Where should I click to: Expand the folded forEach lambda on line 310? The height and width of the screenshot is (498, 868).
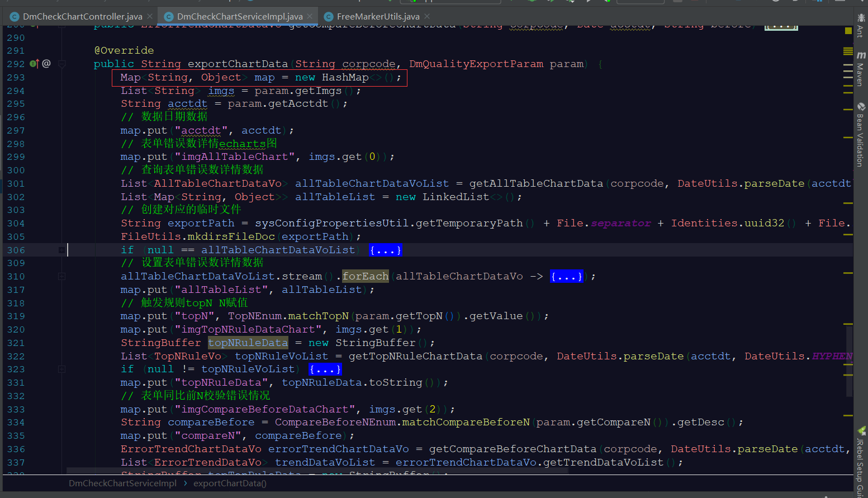[566, 276]
